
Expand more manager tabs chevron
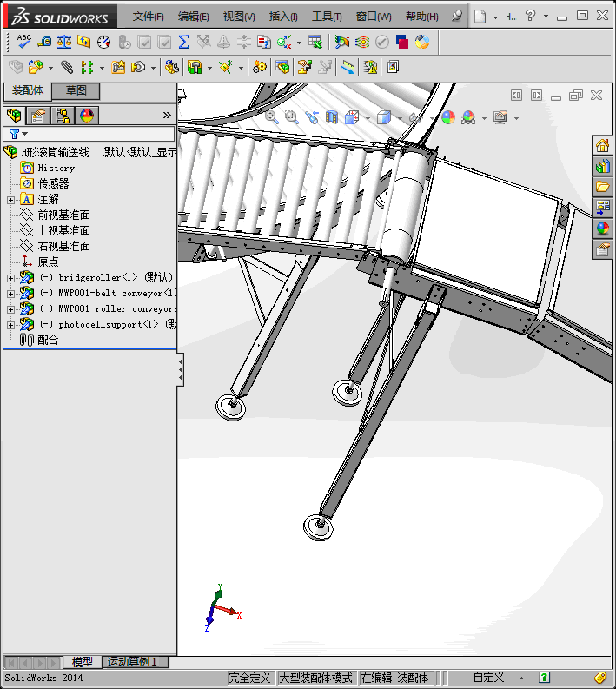[x=167, y=116]
